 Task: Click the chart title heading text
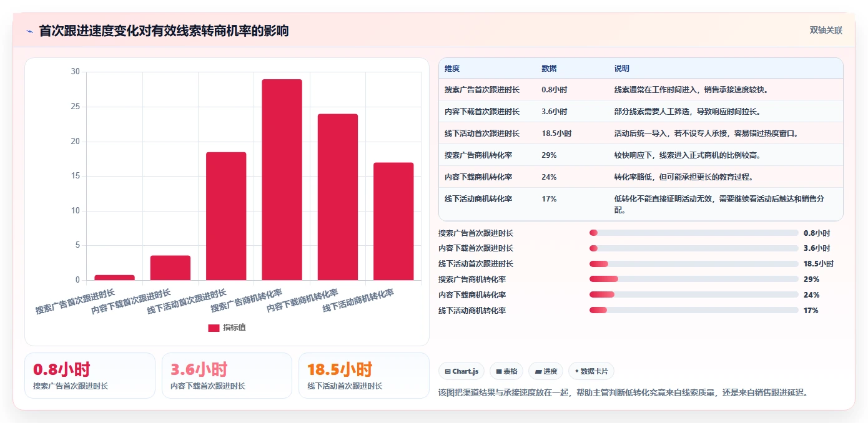tap(164, 31)
